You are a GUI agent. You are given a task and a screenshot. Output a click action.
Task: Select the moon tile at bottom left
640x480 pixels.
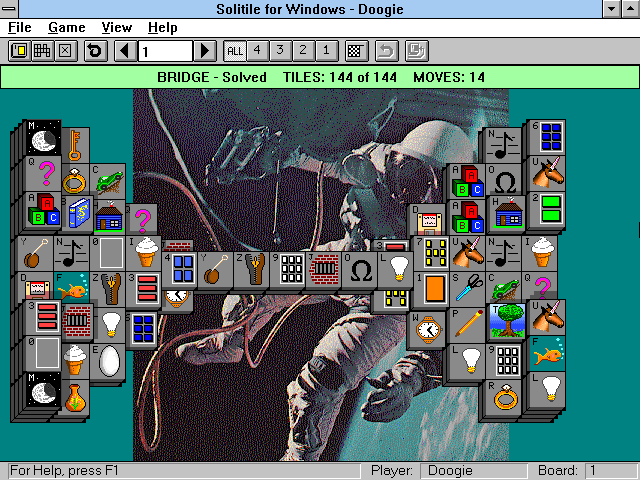pos(44,389)
